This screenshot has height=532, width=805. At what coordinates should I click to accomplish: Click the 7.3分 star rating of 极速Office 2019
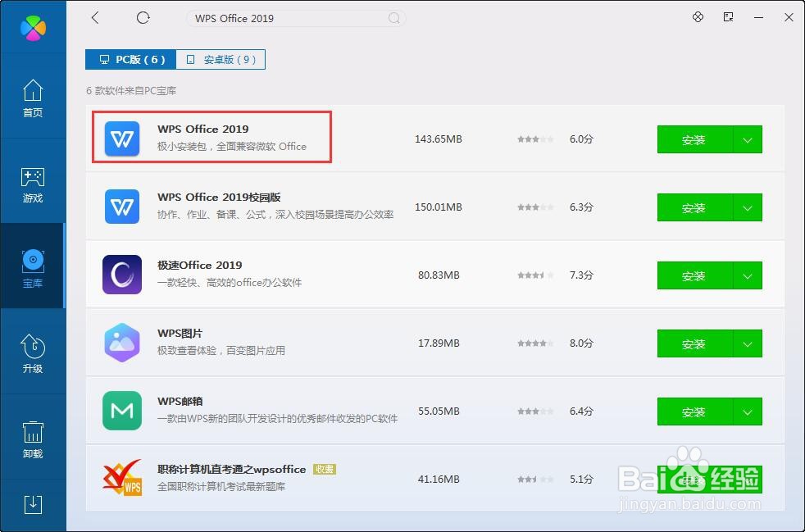[535, 275]
